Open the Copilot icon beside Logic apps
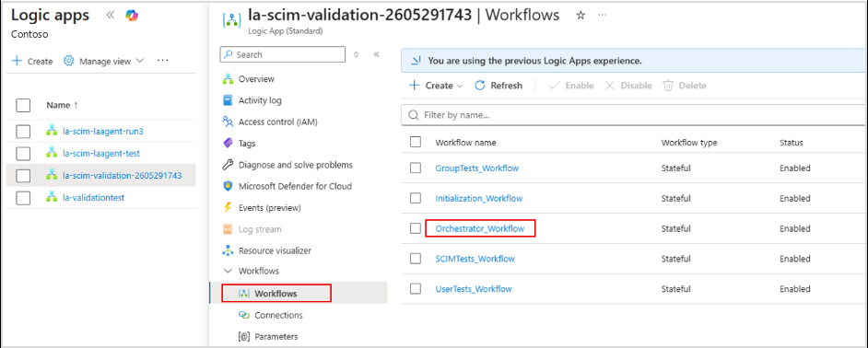 132,16
